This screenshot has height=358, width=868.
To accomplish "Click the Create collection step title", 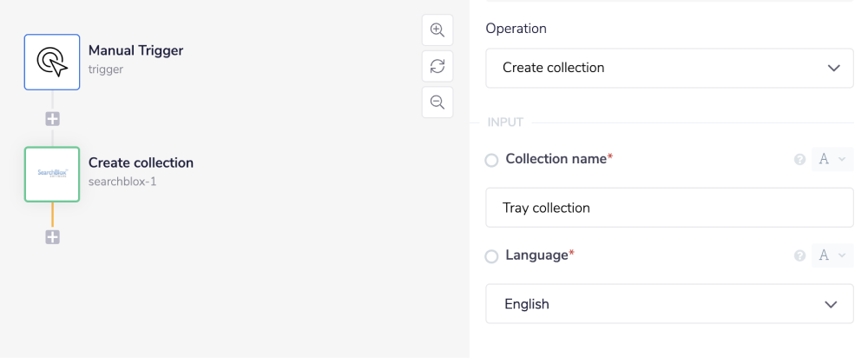I will click(x=141, y=162).
